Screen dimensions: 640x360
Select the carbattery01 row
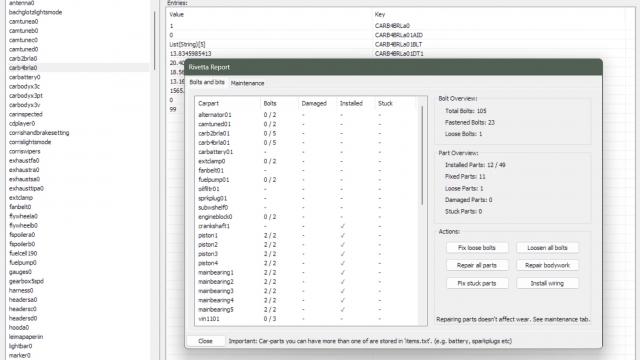point(307,152)
